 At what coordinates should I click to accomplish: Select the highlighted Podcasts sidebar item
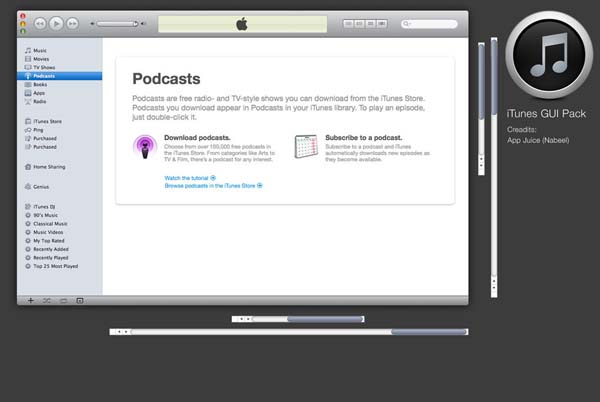(x=59, y=76)
